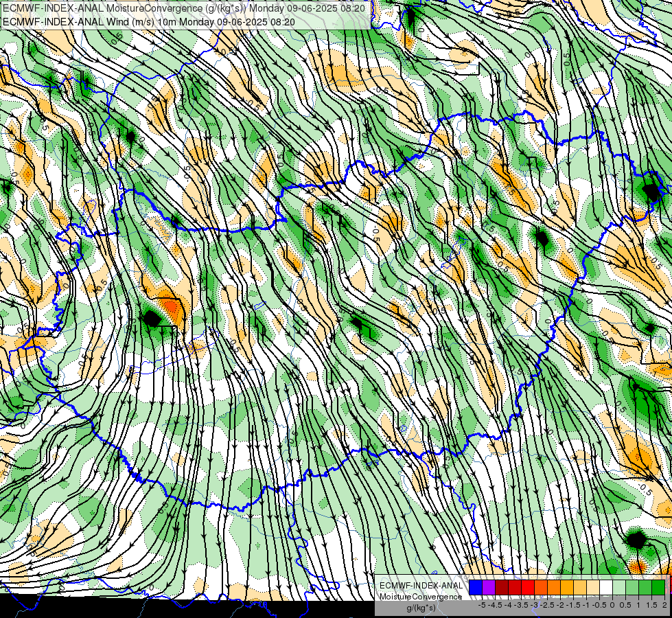Image resolution: width=672 pixels, height=618 pixels.
Task: Select the bright red swatch ending at -3
Action: 528,588
